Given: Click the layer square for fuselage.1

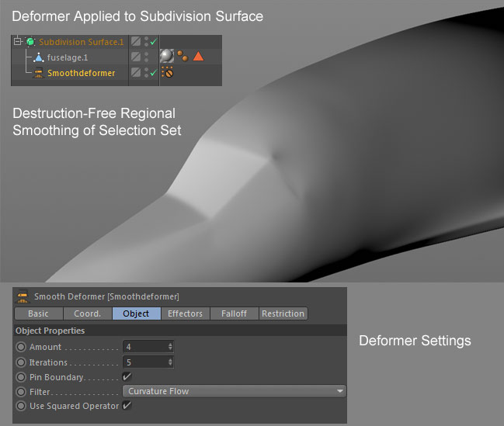Looking at the screenshot, I should point(136,57).
